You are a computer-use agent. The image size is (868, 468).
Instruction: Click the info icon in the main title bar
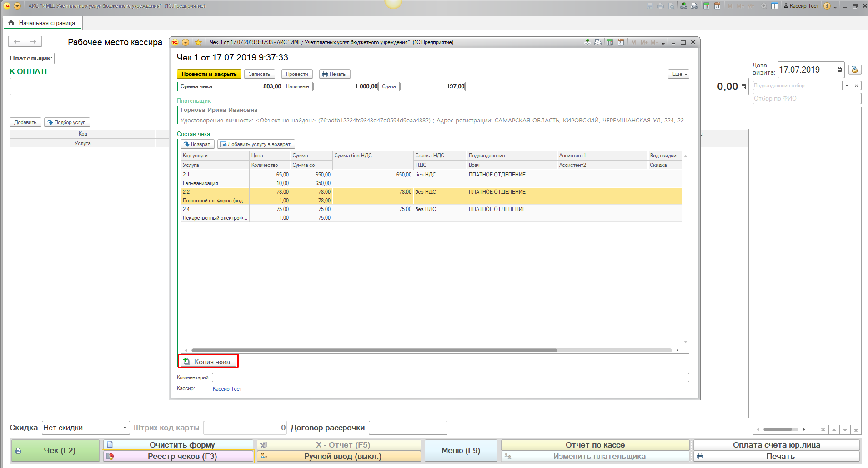827,6
